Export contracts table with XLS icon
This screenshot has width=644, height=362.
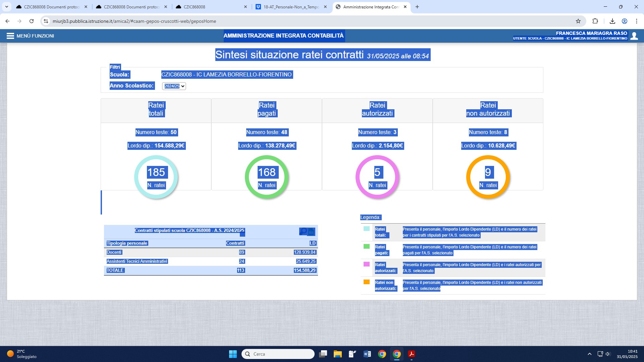click(311, 232)
